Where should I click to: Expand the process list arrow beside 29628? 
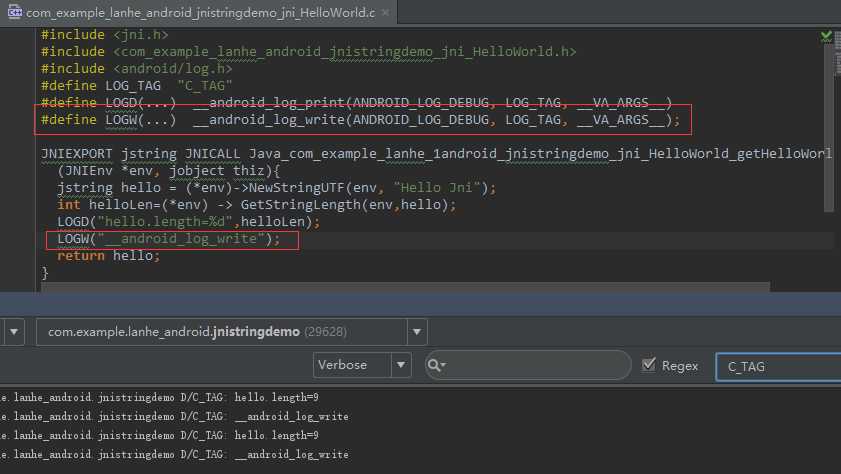pos(417,332)
